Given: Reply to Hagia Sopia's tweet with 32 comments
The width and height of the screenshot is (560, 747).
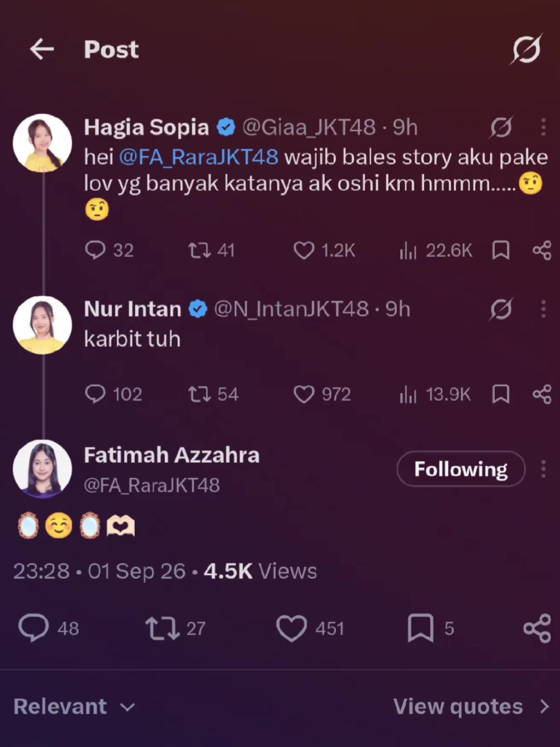Looking at the screenshot, I should coord(109,250).
